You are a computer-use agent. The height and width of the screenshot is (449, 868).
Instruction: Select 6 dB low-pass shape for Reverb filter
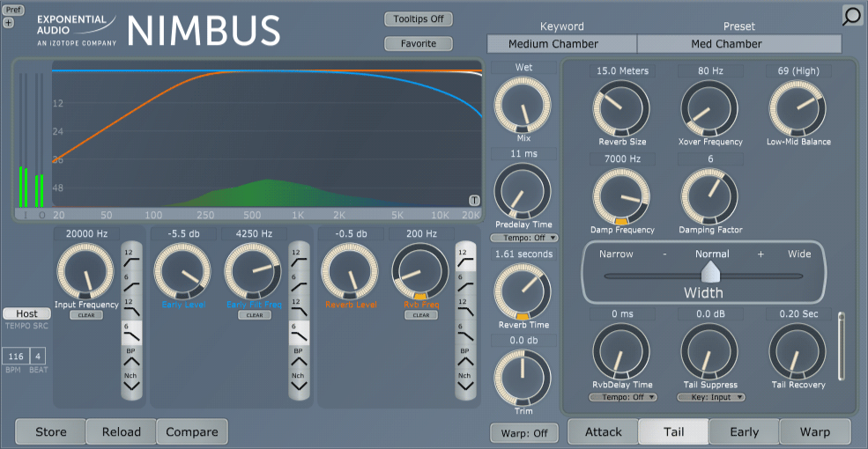point(465,333)
